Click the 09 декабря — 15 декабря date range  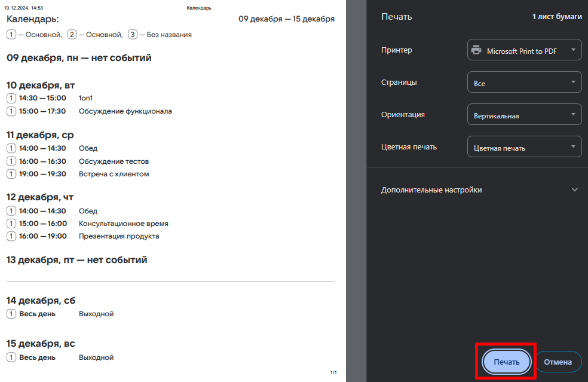coord(286,19)
